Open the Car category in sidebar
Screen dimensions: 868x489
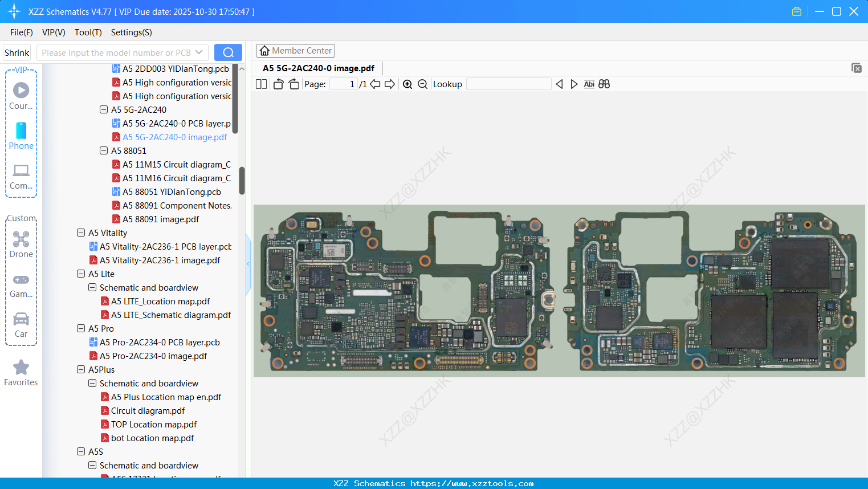click(x=21, y=325)
